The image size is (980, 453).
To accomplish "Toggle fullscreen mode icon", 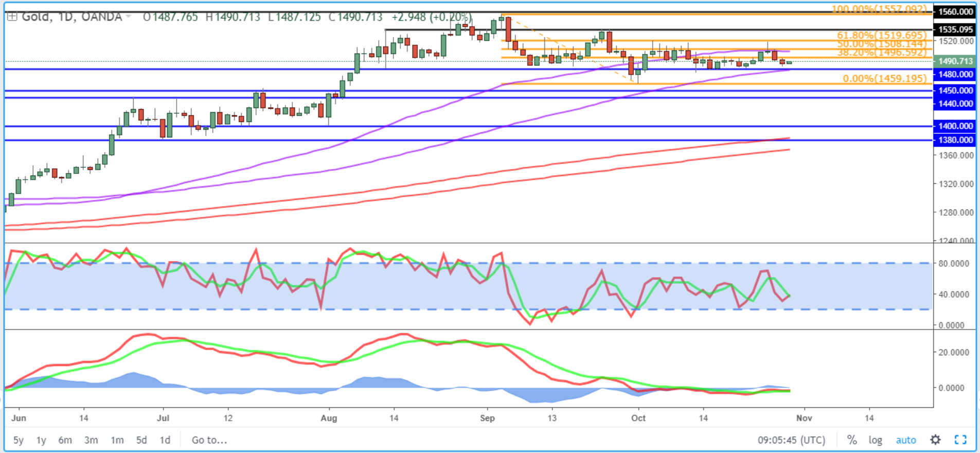I will click(x=960, y=440).
